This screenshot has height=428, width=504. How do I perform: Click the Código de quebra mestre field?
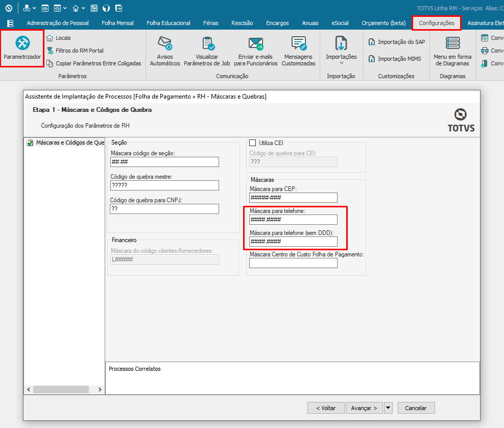pyautogui.click(x=164, y=185)
